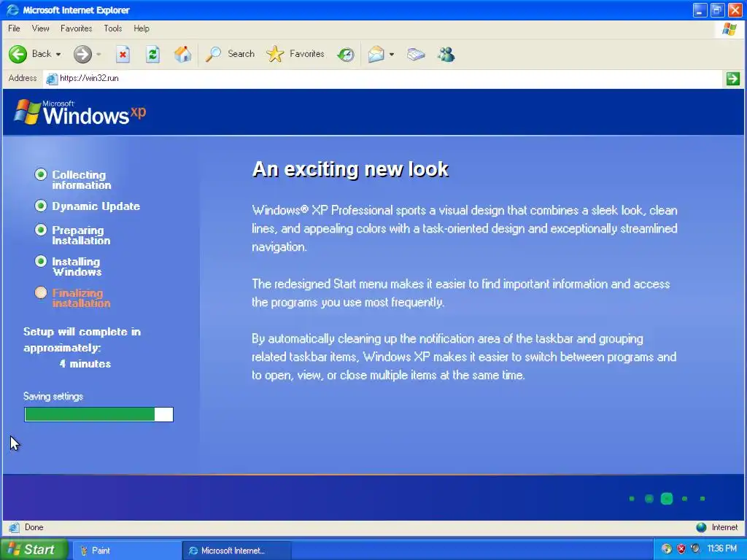
Task: Click the Print icon in toolbar
Action: click(416, 54)
